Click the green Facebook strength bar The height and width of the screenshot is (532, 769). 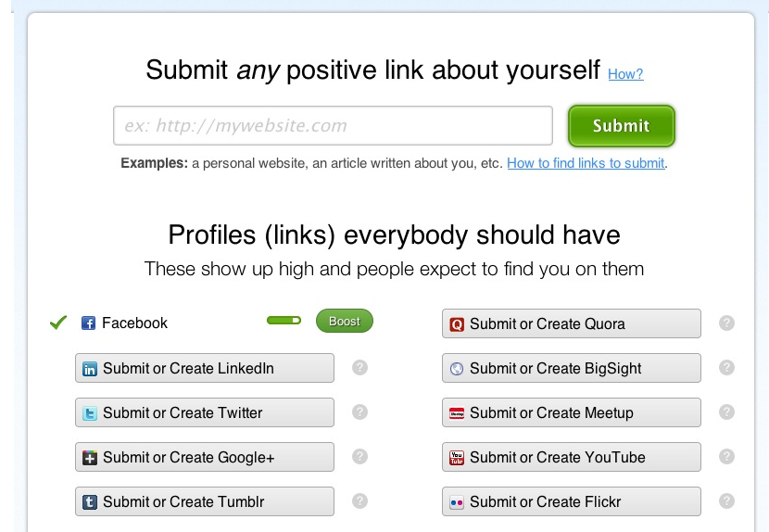pos(284,321)
